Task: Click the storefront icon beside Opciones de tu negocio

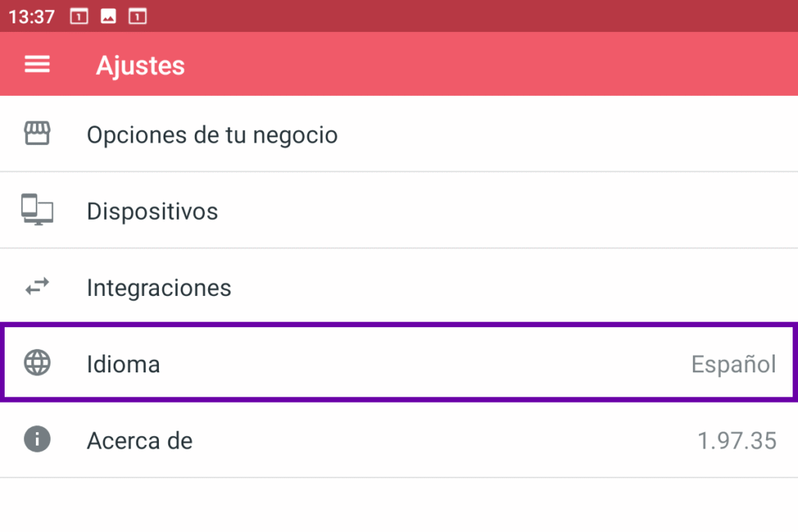Action: pyautogui.click(x=37, y=135)
